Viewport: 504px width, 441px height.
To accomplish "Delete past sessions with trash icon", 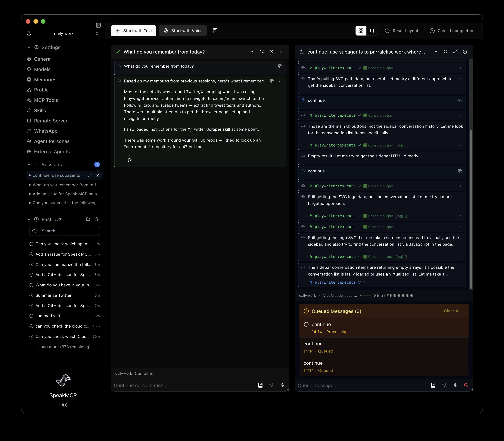I will [x=97, y=219].
